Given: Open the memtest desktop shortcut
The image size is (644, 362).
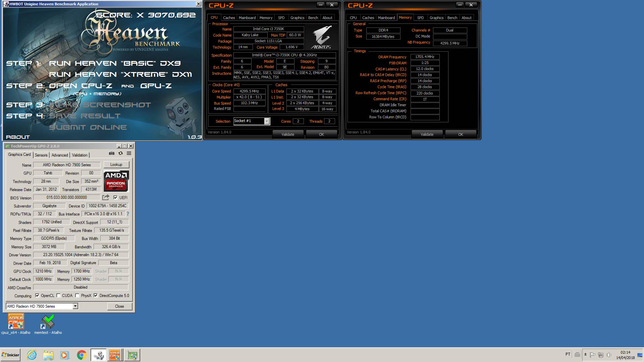Looking at the screenshot, I should (x=48, y=324).
